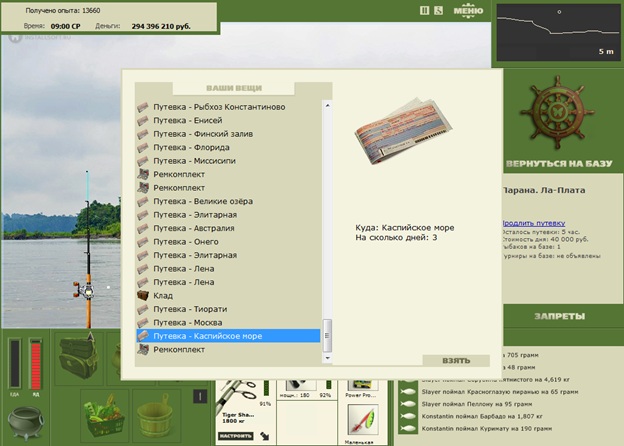
Task: Select the lure bait icon
Action: coord(362,420)
